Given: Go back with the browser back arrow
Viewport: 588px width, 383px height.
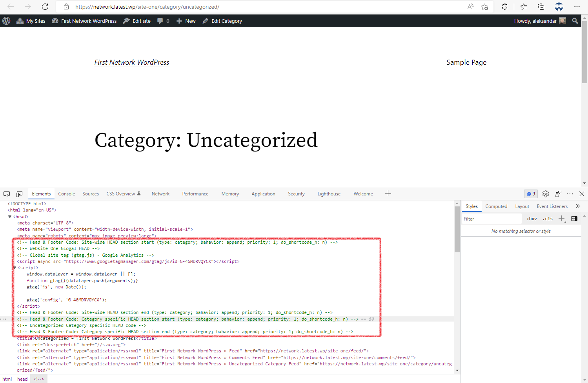Looking at the screenshot, I should click(x=11, y=7).
